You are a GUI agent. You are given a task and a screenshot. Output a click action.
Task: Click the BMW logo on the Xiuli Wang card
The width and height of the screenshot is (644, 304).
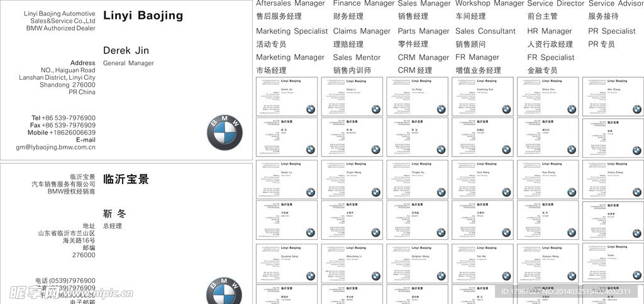(506, 192)
